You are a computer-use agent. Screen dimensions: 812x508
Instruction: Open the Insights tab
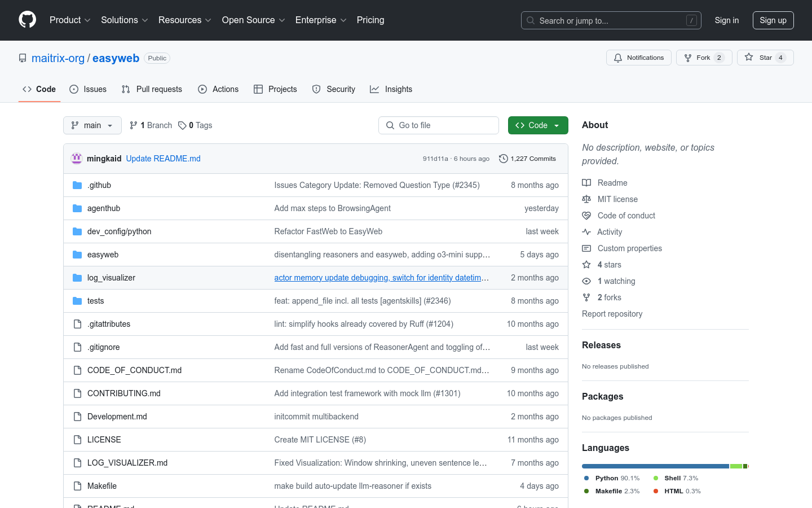click(x=391, y=89)
